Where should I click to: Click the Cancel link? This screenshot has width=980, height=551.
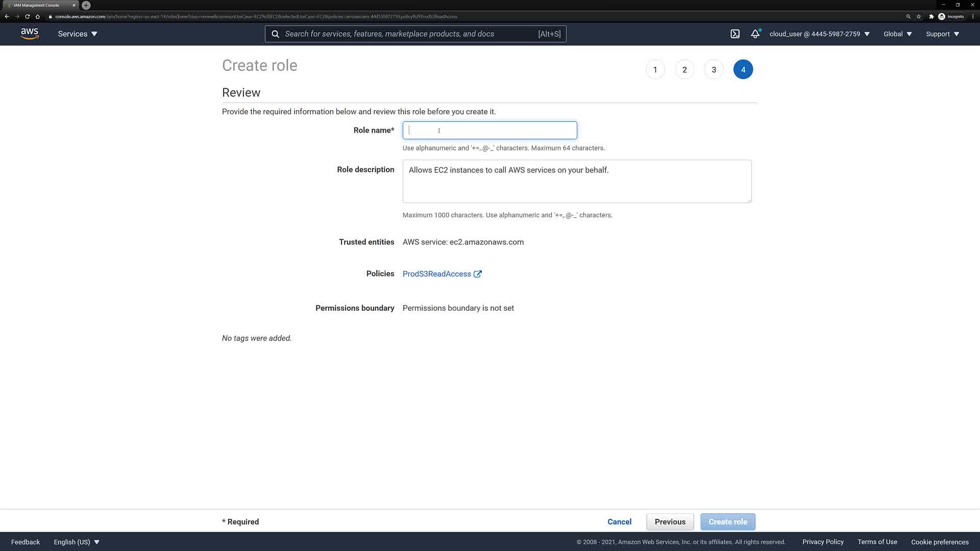click(x=619, y=522)
